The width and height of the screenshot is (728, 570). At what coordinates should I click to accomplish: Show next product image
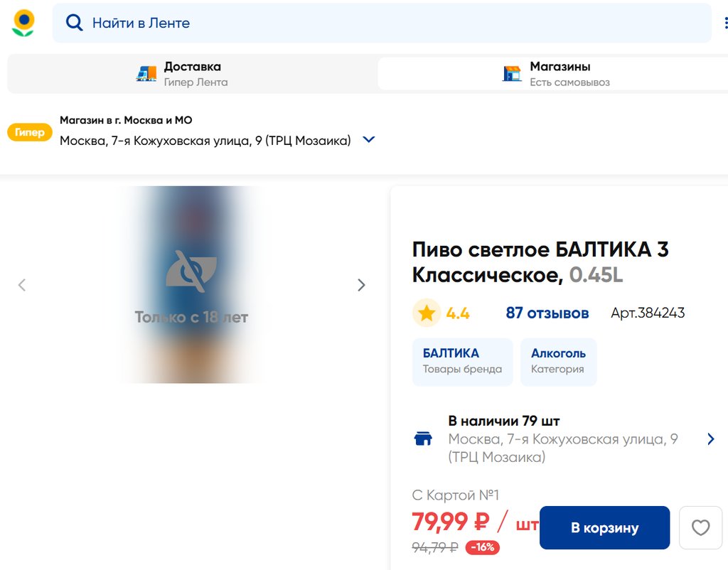[361, 285]
